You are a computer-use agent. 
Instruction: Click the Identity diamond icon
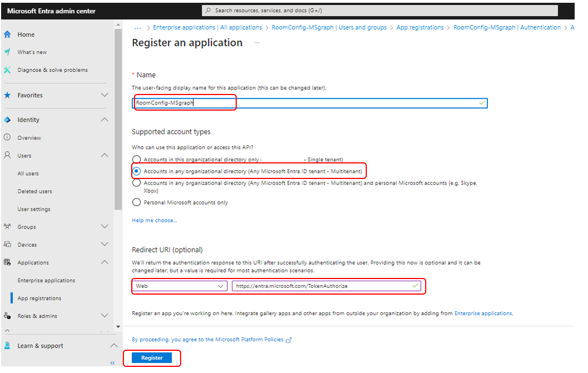coord(7,120)
